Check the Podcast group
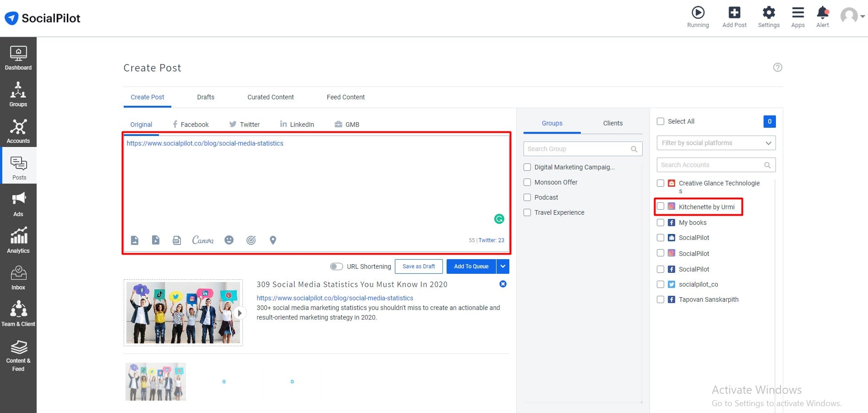Screen dimensions: 868x413 click(x=527, y=197)
